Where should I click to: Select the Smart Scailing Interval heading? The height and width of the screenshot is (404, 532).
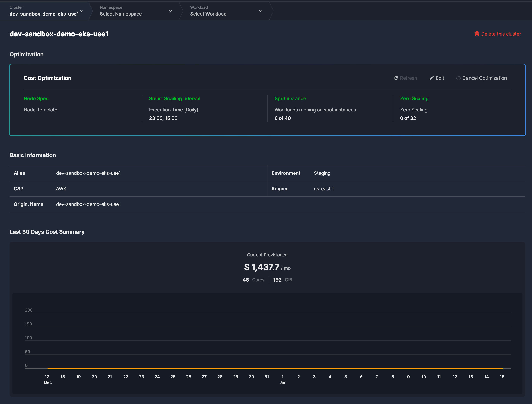(175, 99)
